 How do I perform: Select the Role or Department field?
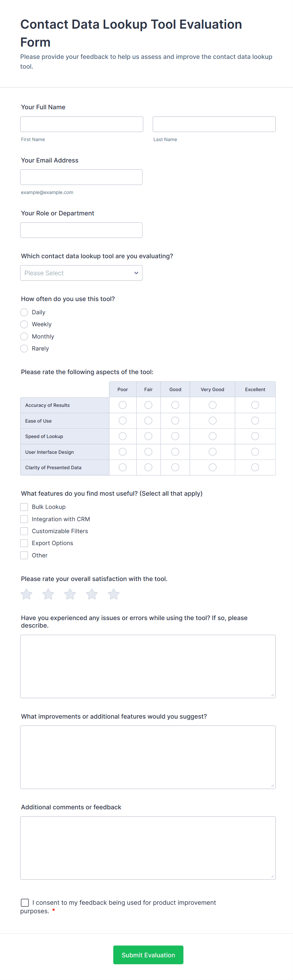(81, 230)
